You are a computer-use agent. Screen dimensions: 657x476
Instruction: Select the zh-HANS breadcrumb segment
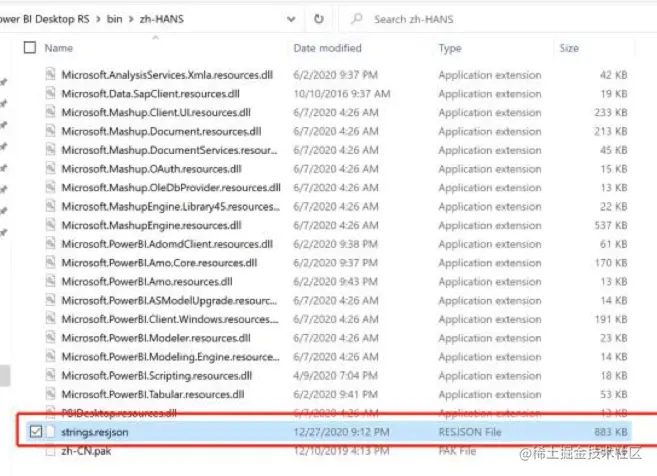pos(162,19)
